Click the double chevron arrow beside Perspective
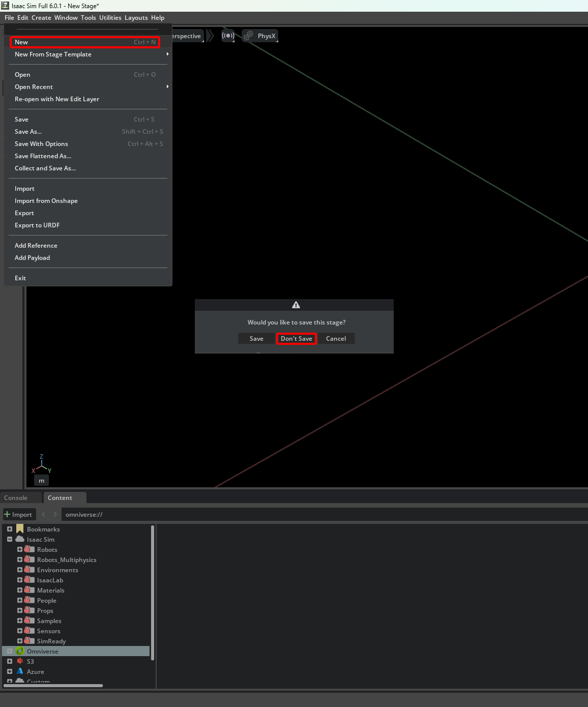 pyautogui.click(x=210, y=36)
